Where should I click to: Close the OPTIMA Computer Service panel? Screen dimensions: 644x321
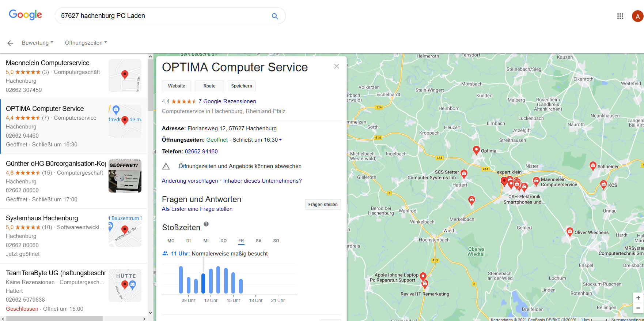click(337, 66)
